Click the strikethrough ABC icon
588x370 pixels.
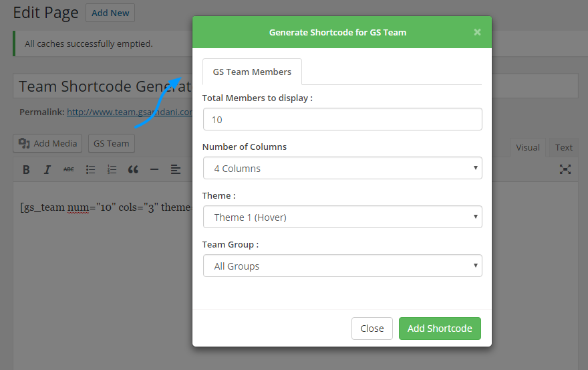pyautogui.click(x=69, y=169)
